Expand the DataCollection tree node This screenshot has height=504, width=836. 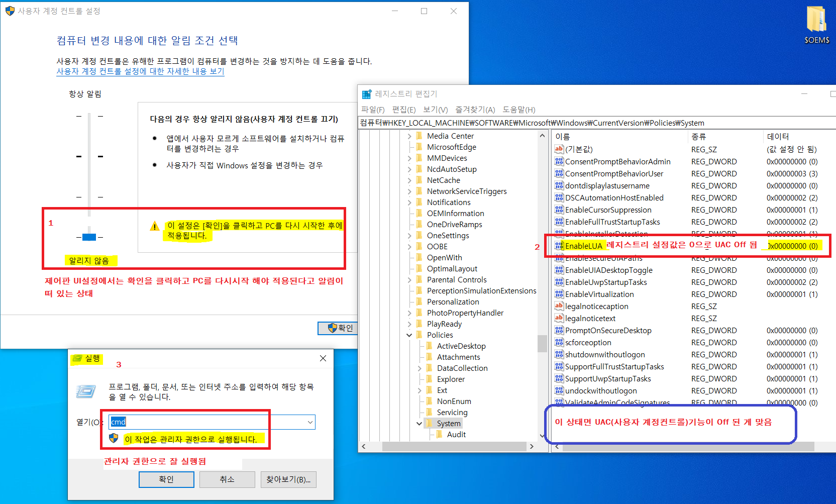coord(419,368)
